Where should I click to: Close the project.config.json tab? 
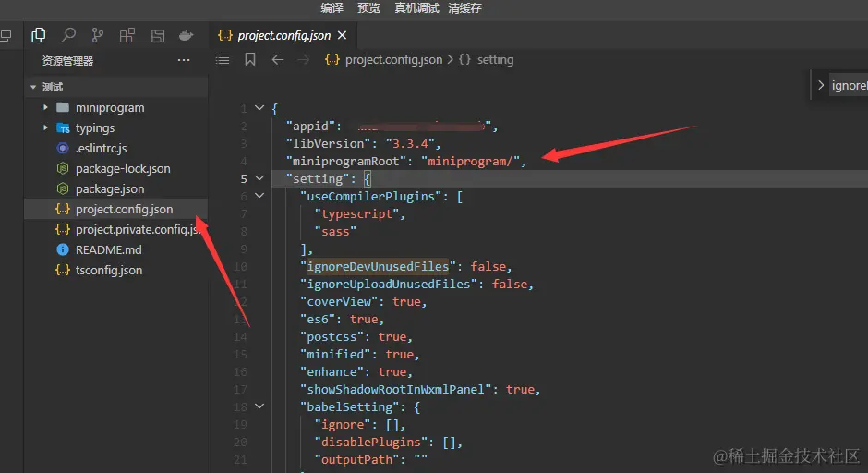click(342, 35)
